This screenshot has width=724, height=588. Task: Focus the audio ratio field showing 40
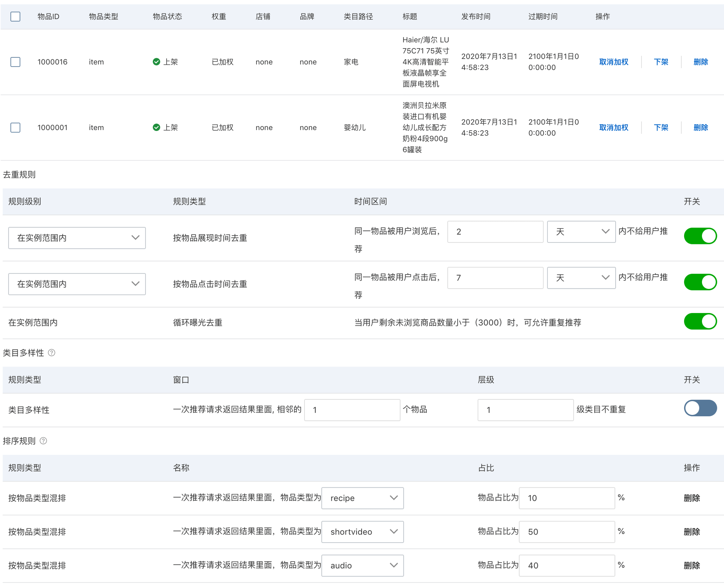point(567,565)
